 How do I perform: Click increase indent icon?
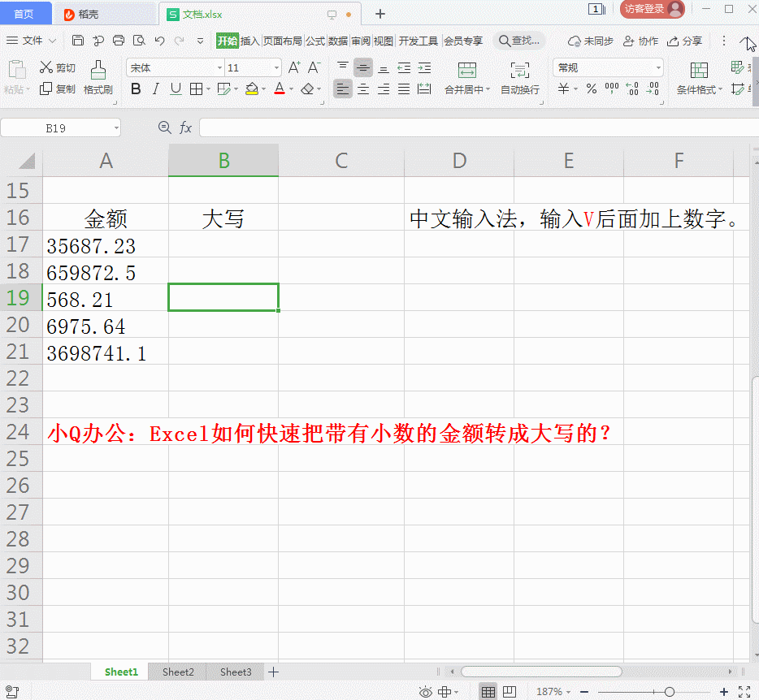pos(424,68)
